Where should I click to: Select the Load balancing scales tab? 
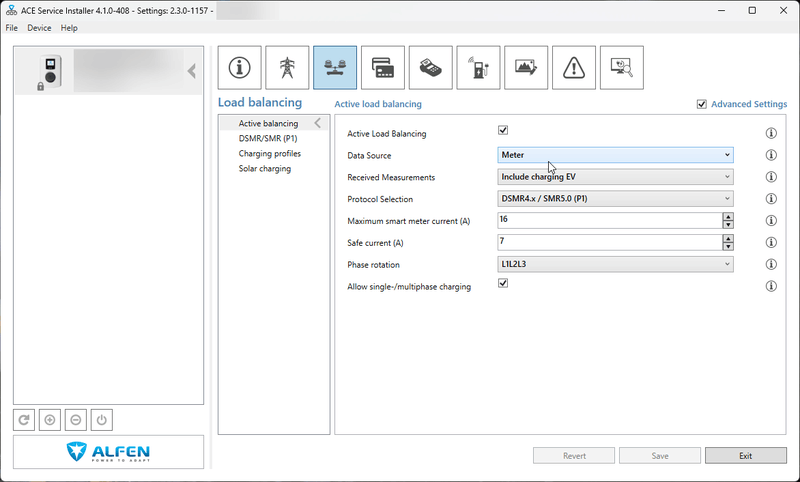coord(335,68)
